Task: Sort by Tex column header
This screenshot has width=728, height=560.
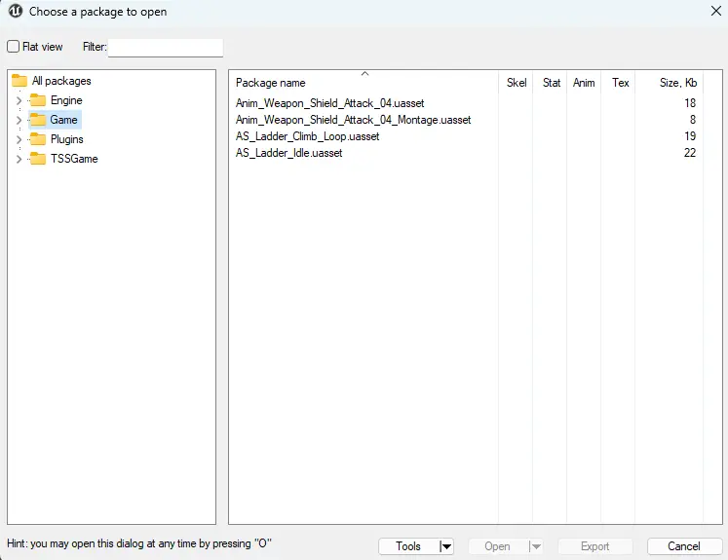Action: pos(619,83)
